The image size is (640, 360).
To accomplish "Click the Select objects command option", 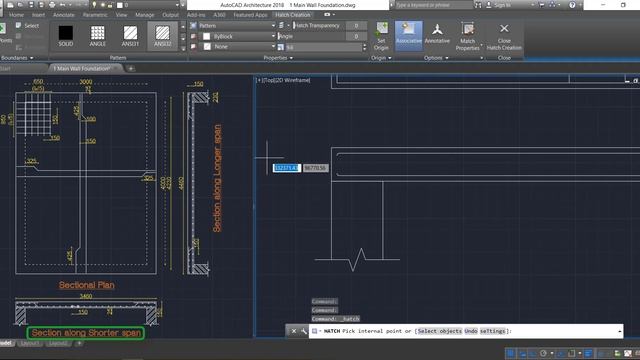I will pyautogui.click(x=439, y=331).
